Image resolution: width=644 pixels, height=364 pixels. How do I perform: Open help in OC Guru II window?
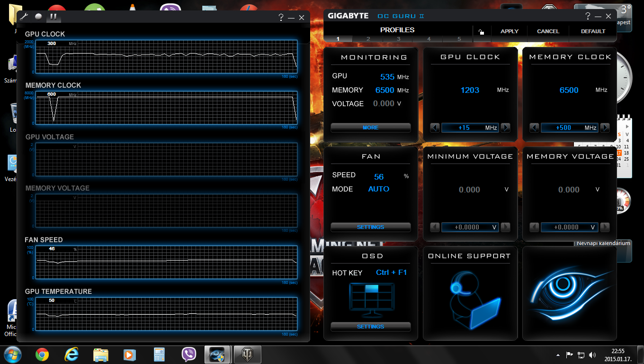[588, 16]
